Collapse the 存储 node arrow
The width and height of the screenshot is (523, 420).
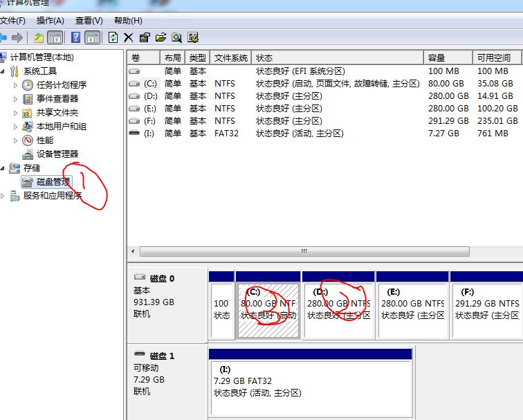coord(3,168)
